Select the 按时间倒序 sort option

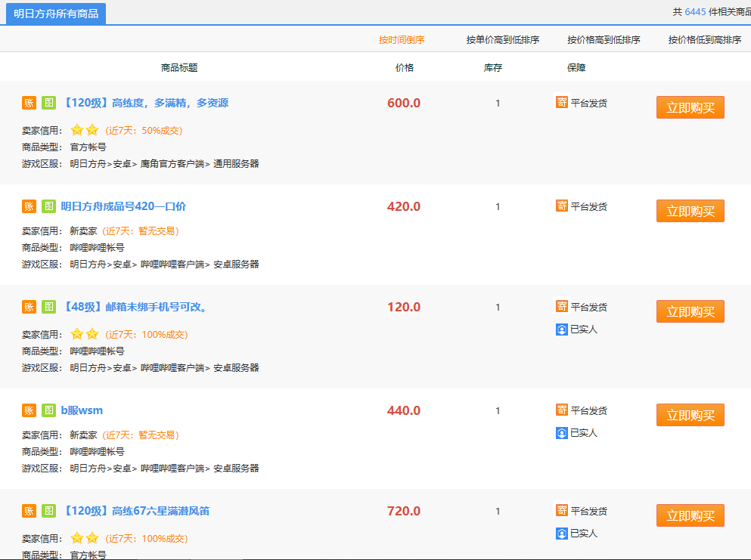click(x=401, y=39)
